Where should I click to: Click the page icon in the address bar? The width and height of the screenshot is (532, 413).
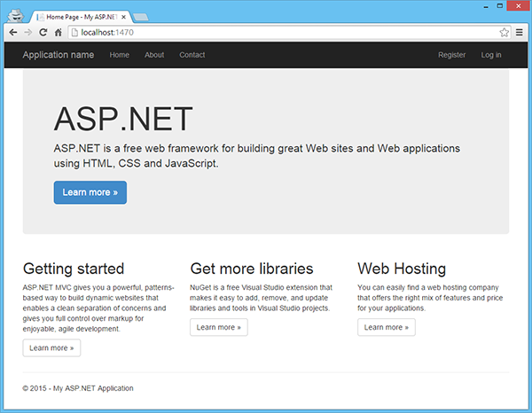click(x=74, y=33)
